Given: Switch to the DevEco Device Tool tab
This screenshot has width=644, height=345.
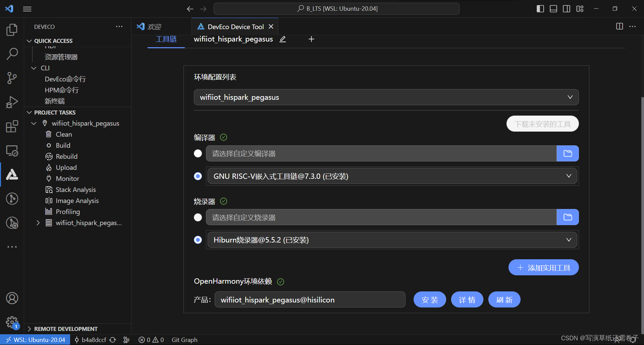Looking at the screenshot, I should pos(235,26).
